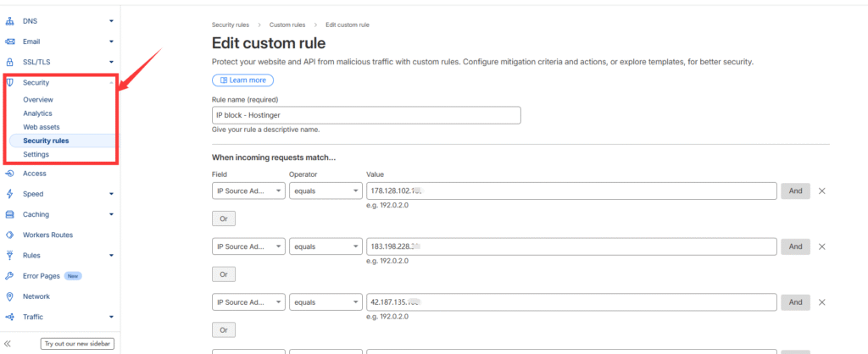Click the Rule name input field

point(365,115)
